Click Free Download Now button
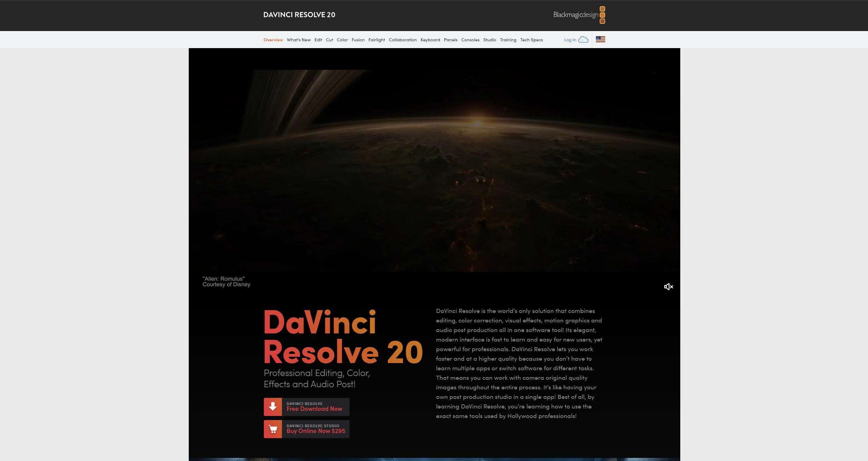This screenshot has width=868, height=461. point(307,407)
